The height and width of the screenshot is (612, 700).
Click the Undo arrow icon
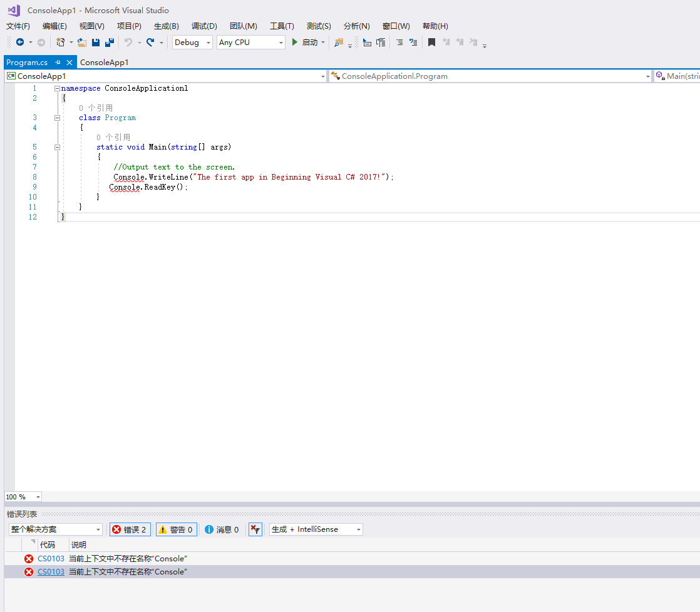click(128, 43)
